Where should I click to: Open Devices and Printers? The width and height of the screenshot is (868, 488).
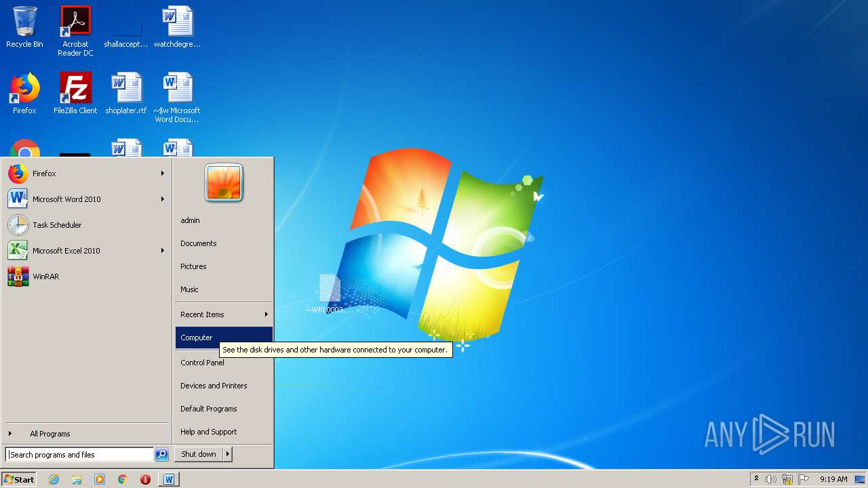(x=224, y=386)
